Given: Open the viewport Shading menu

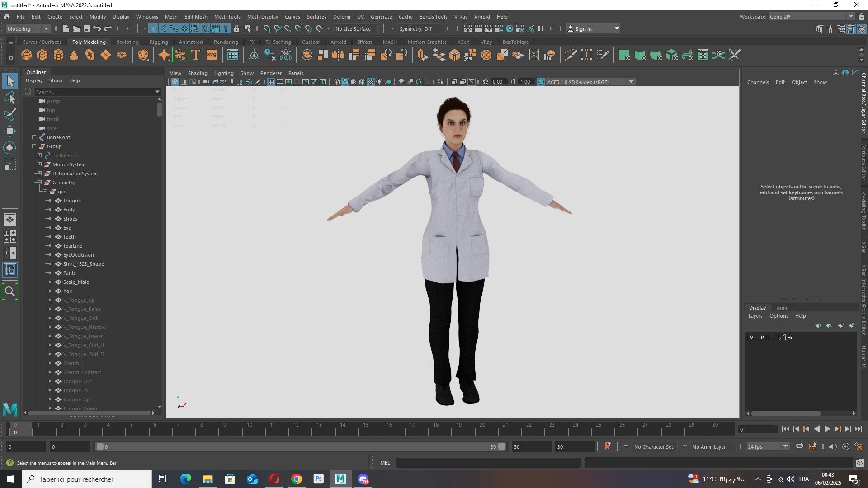Looking at the screenshot, I should point(198,73).
